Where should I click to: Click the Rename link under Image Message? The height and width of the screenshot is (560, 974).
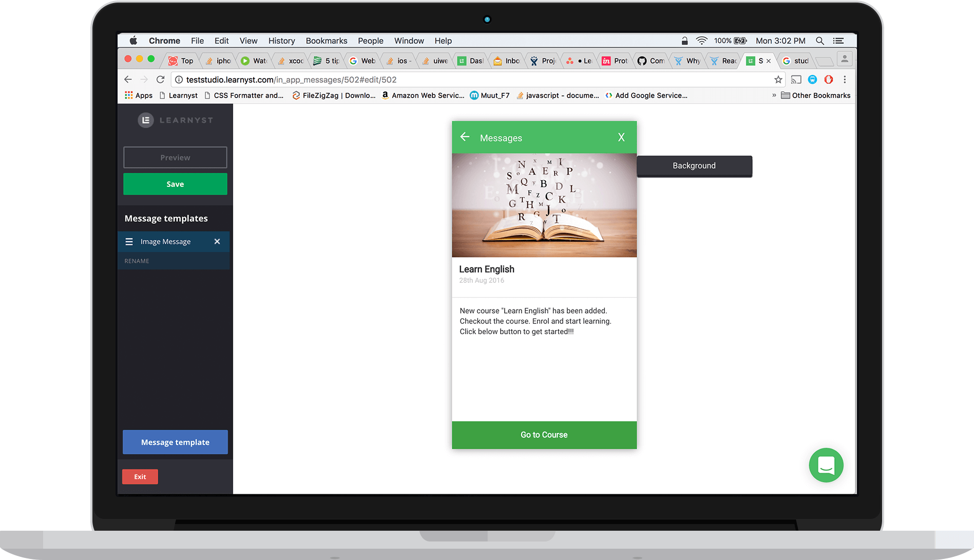click(x=137, y=261)
